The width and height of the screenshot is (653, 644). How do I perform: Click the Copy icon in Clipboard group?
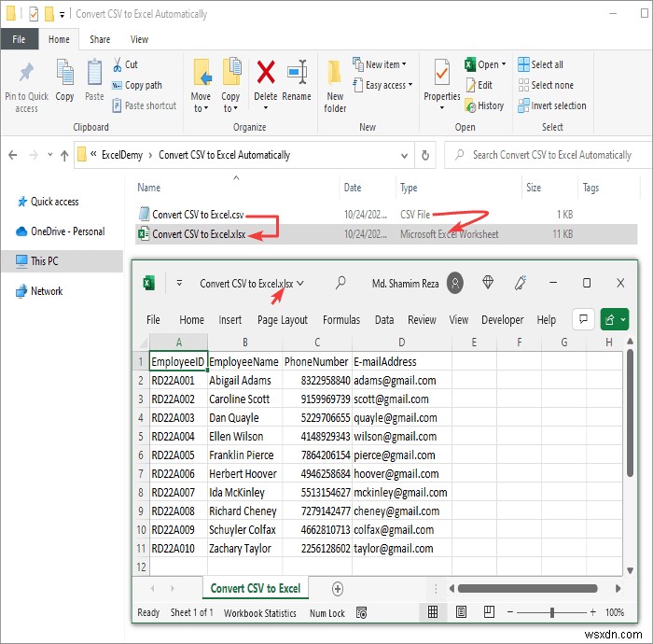pyautogui.click(x=65, y=73)
